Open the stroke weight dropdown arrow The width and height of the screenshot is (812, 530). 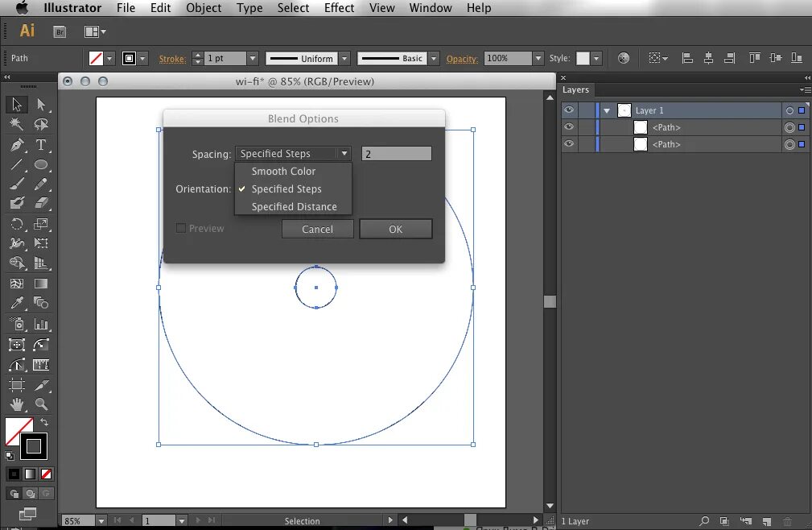253,58
